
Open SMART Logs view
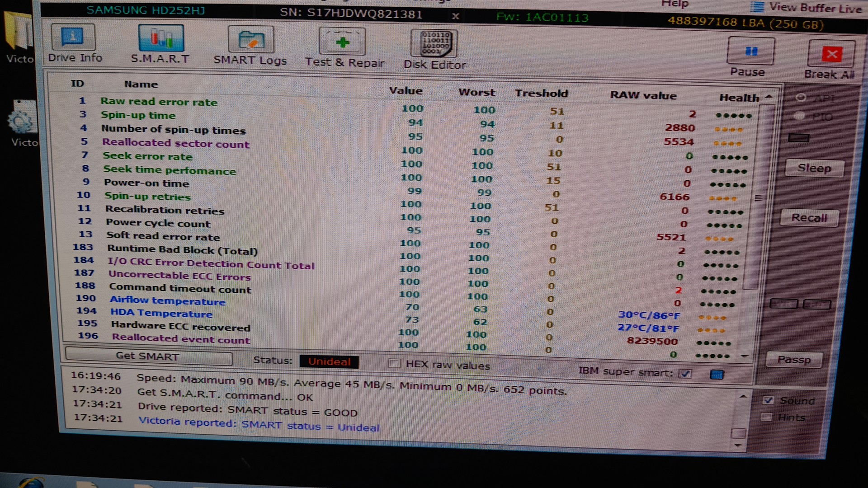(x=250, y=46)
